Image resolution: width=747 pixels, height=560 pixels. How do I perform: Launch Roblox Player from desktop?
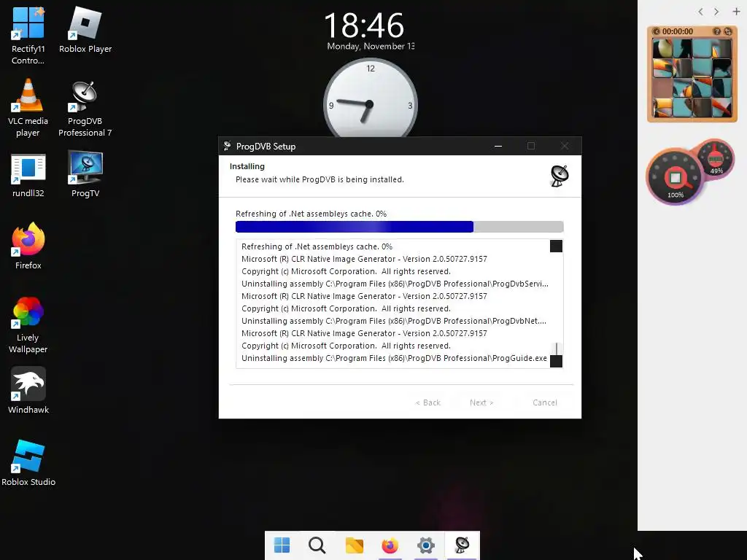click(85, 31)
